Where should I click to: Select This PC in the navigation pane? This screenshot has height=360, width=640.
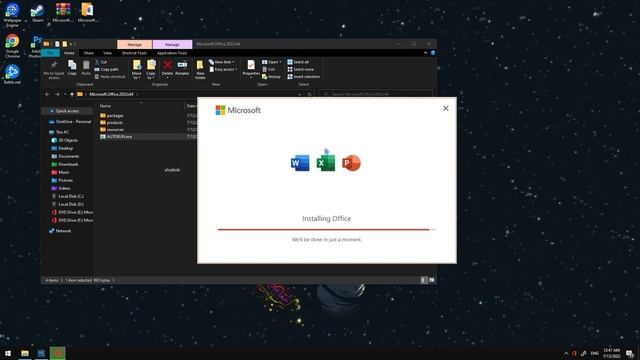pyautogui.click(x=58, y=132)
